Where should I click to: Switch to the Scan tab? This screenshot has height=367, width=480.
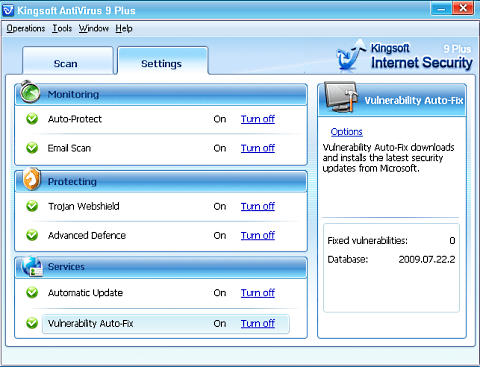pyautogui.click(x=68, y=61)
